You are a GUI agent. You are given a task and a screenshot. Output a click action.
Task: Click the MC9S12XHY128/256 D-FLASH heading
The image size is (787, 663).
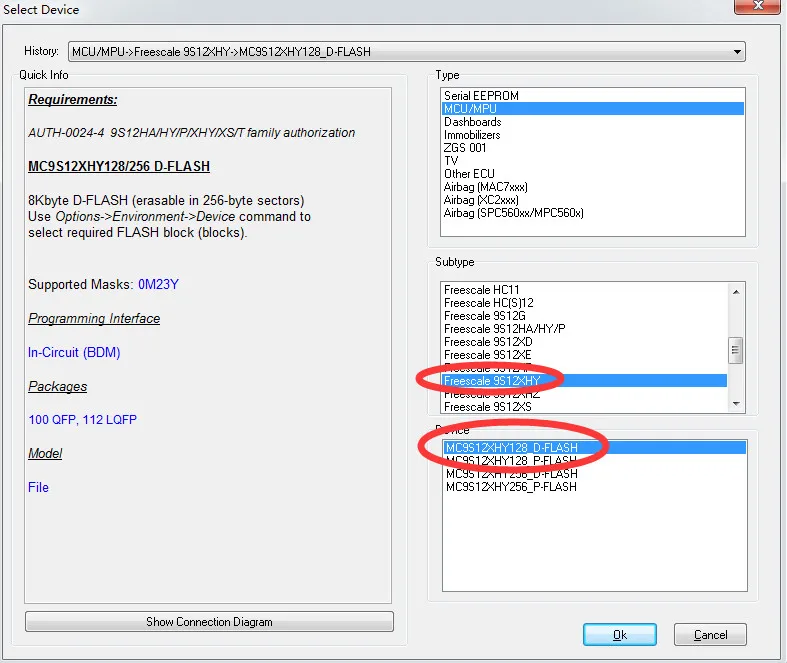pos(119,167)
